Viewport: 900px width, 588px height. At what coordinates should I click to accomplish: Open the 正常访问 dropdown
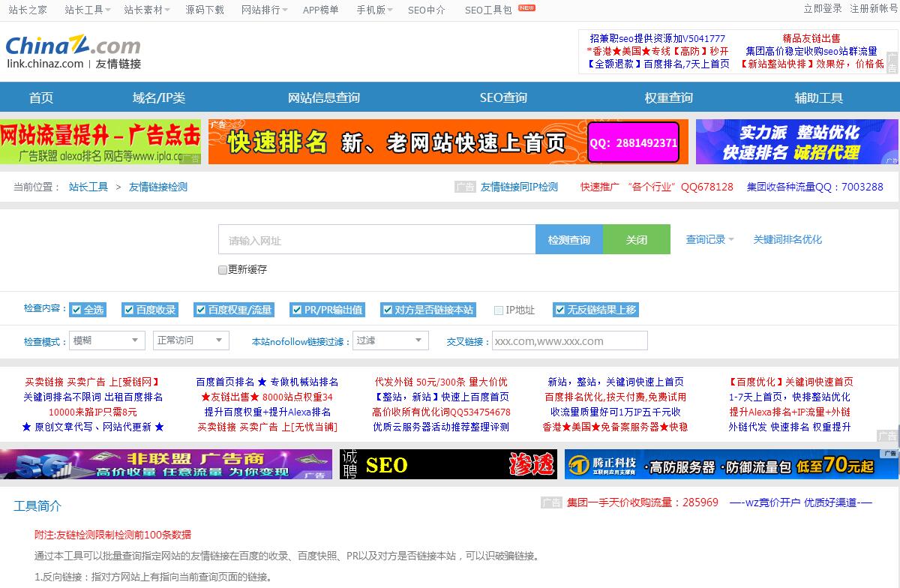(x=190, y=340)
